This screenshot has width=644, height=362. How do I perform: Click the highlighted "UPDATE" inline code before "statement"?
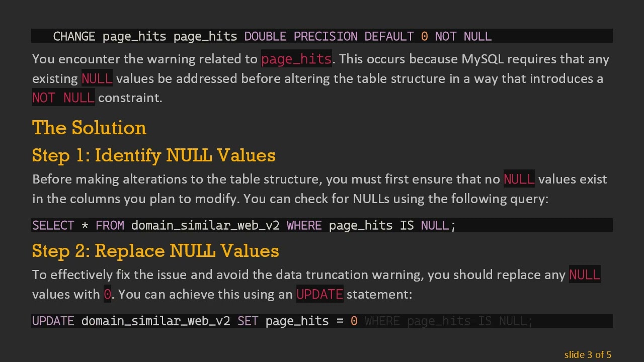(x=319, y=294)
